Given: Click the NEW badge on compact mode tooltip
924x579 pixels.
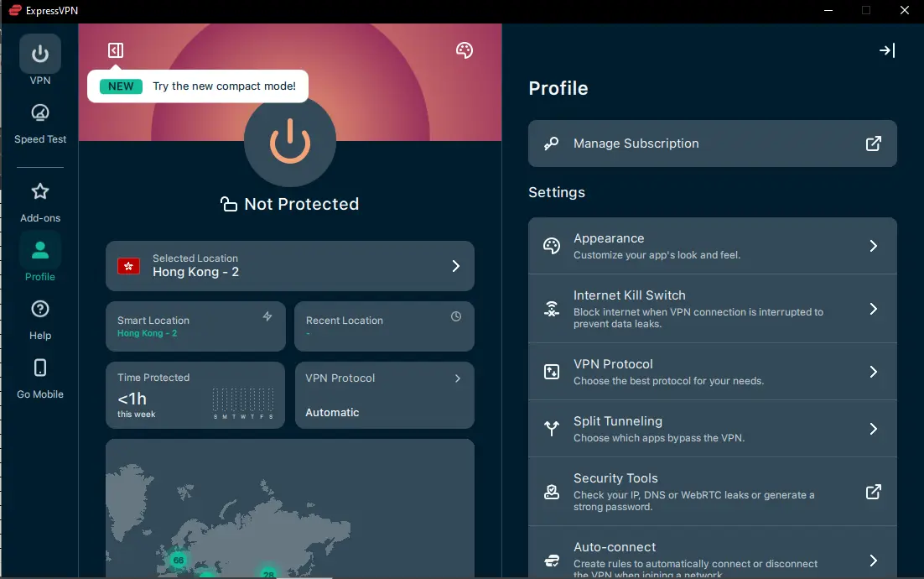Looking at the screenshot, I should (x=121, y=86).
